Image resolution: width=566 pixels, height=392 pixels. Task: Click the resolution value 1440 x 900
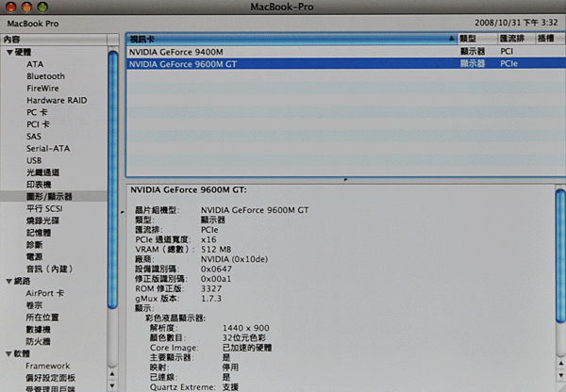(x=246, y=328)
